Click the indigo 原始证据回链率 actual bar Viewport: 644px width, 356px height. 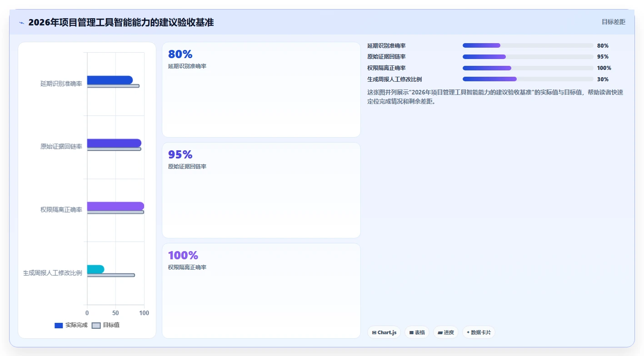click(x=114, y=143)
